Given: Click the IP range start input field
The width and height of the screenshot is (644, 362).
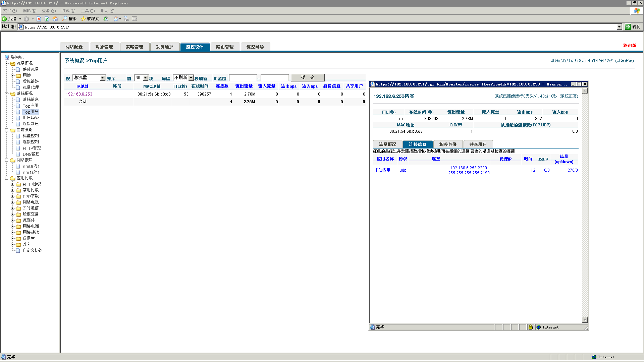Looking at the screenshot, I should pos(243,78).
